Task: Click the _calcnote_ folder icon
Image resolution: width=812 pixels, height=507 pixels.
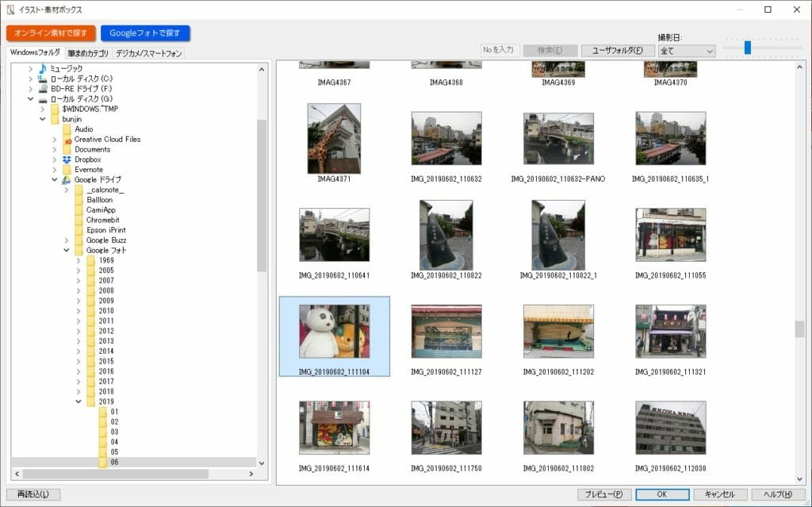Action: [79, 190]
